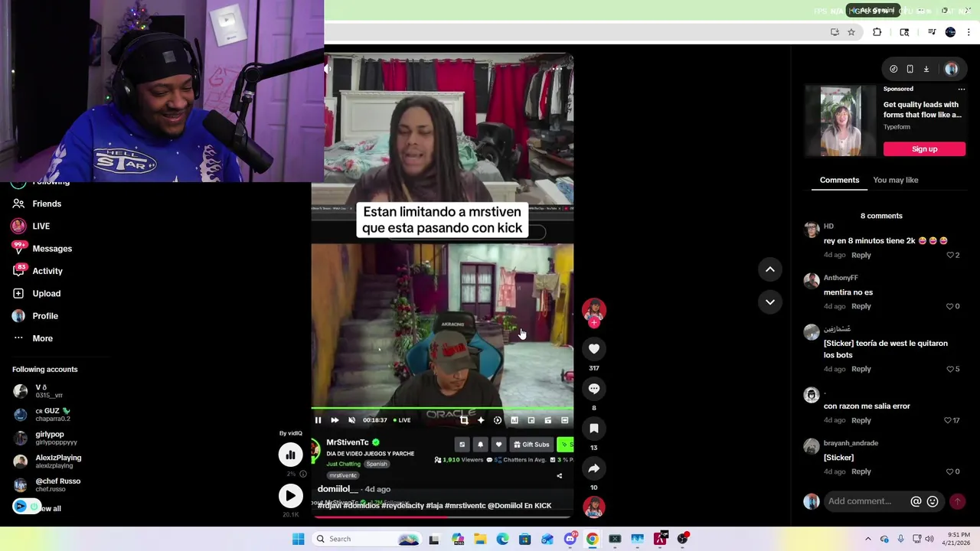Reply to AnthonyFF's comment
The height and width of the screenshot is (551, 980).
click(x=861, y=306)
